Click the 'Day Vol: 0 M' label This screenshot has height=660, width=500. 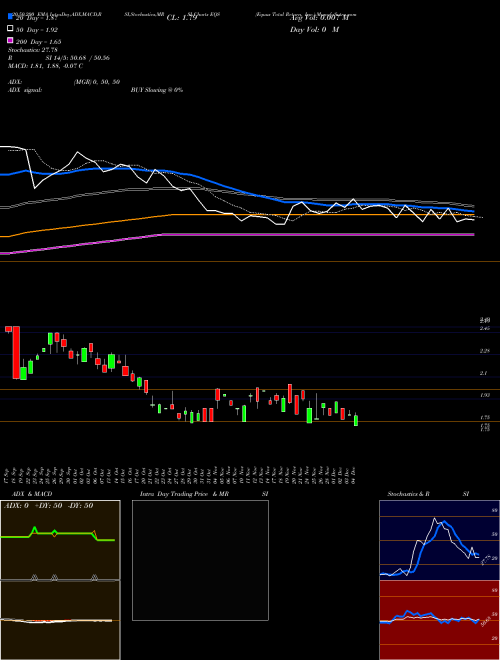[314, 30]
